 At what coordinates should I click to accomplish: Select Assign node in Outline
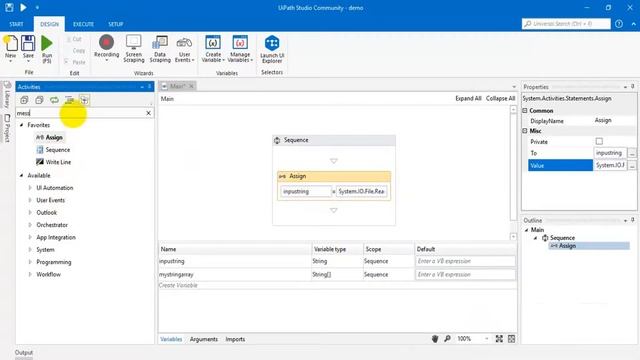coord(589,246)
